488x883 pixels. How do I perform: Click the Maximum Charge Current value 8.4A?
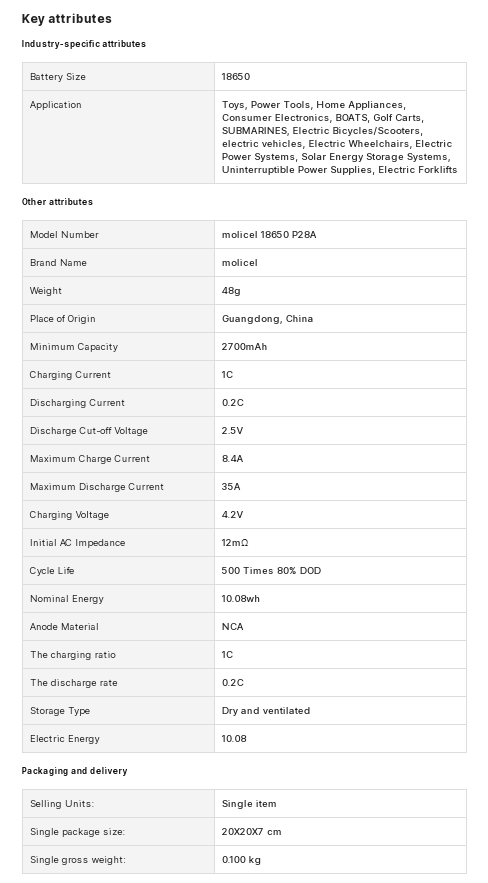click(x=232, y=458)
